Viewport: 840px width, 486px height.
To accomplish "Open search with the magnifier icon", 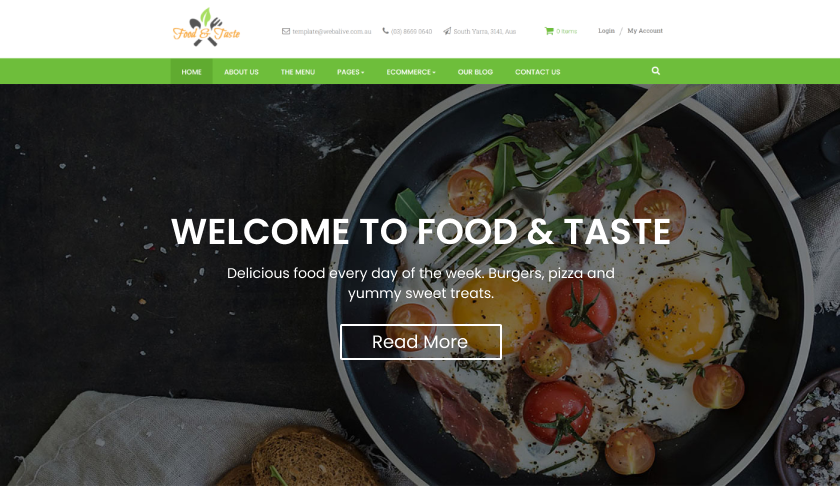I will (x=656, y=71).
